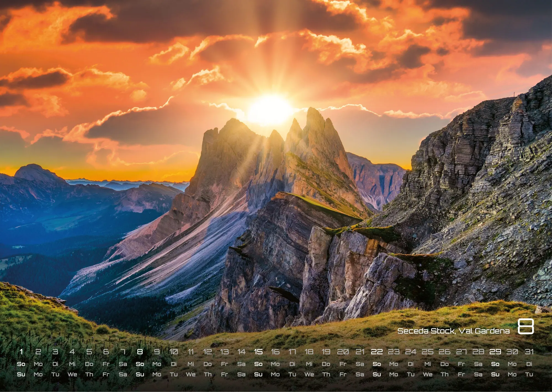This screenshot has height=392, width=552.
Task: Click the large month number 8
Action: [526, 327]
